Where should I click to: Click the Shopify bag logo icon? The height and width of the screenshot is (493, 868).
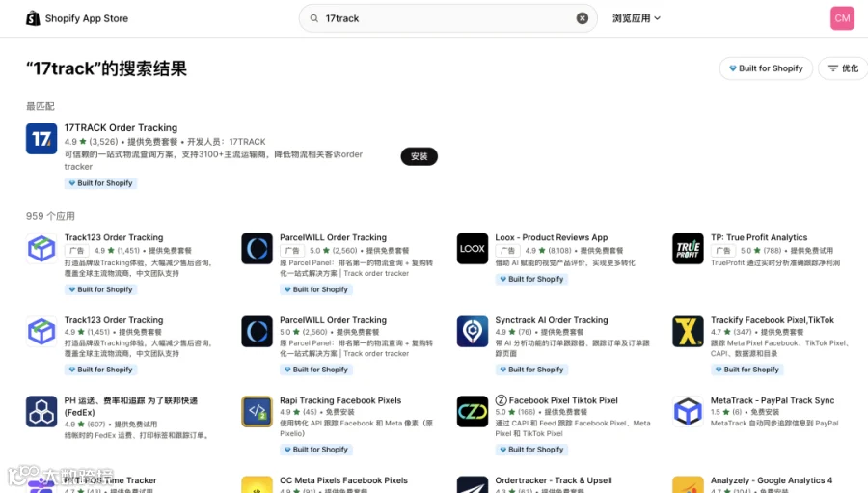tap(33, 18)
